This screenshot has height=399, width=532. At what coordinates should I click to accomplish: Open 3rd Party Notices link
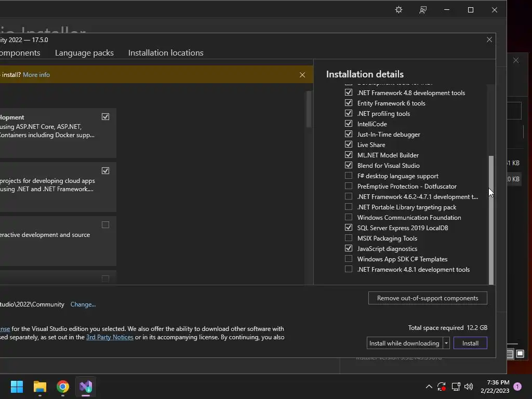coord(110,337)
